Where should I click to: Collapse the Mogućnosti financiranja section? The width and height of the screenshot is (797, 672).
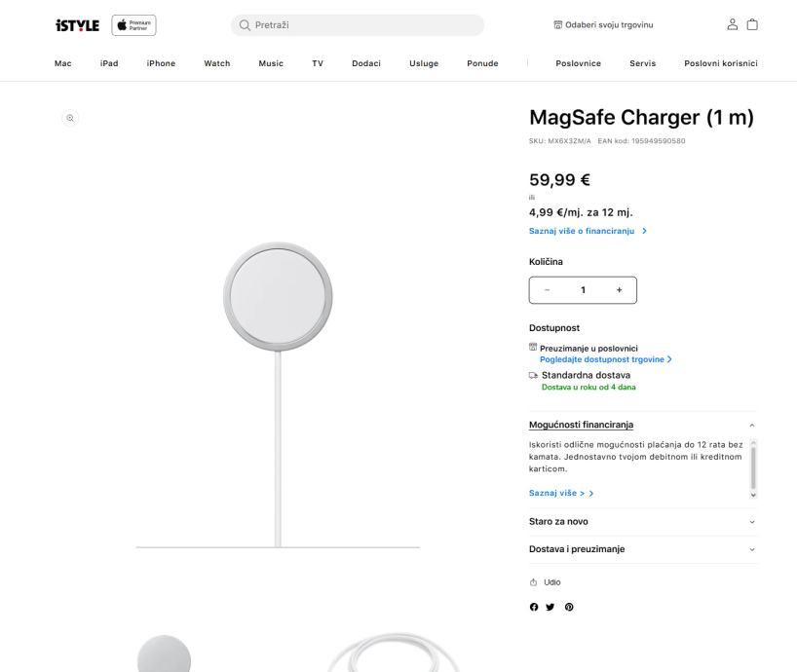pyautogui.click(x=751, y=426)
